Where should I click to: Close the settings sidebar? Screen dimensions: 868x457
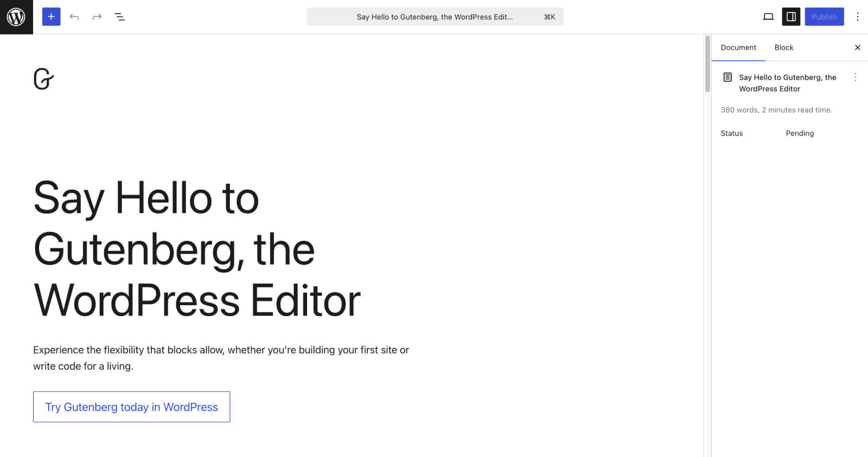[858, 47]
